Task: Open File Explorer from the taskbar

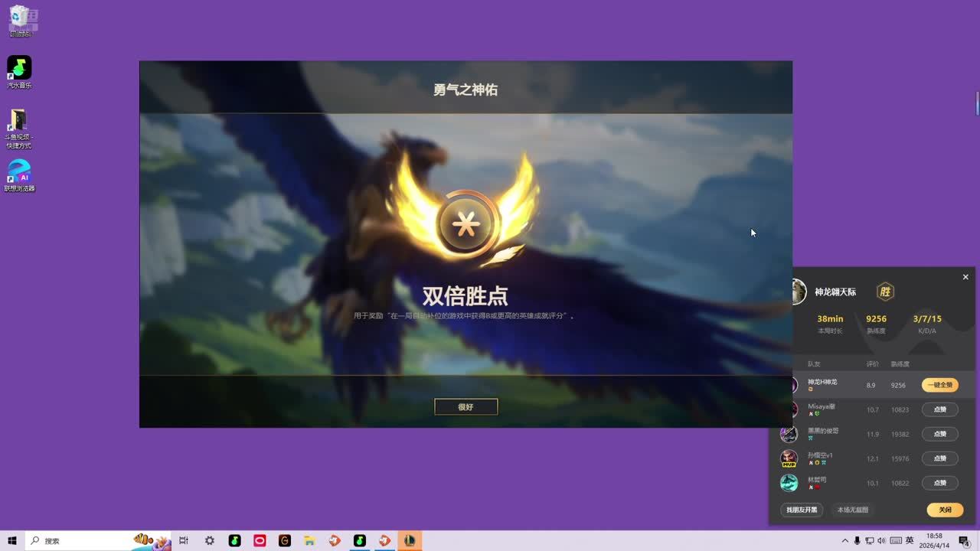Action: 310,541
